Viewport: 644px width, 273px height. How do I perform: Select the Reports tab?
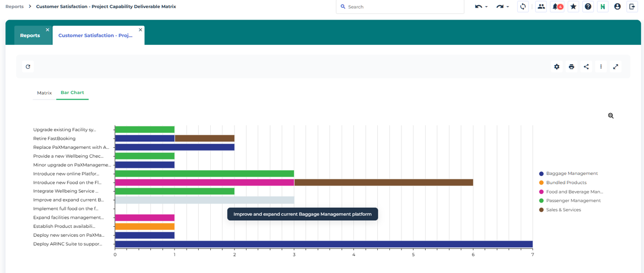click(30, 36)
